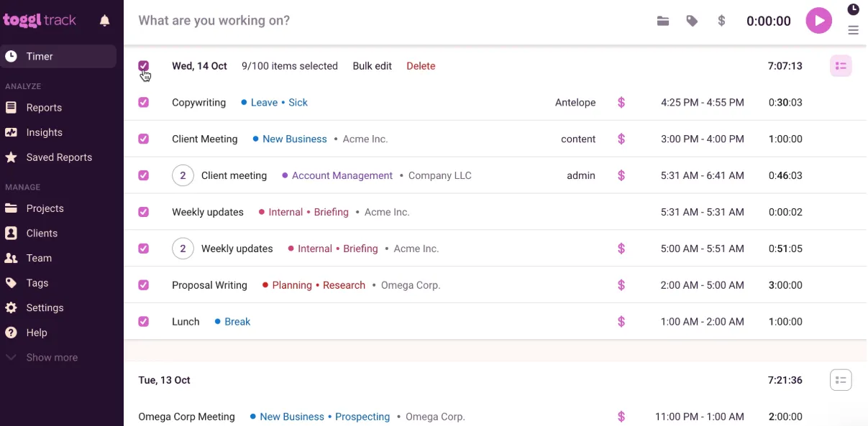Viewport: 868px width, 426px height.
Task: Select the Account Management project label
Action: coord(337,176)
